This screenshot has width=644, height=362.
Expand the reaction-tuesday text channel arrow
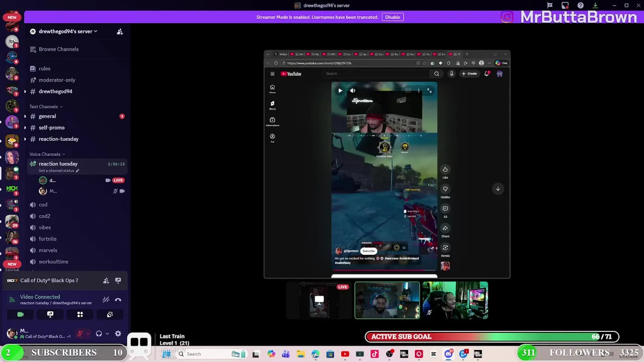[x=25, y=139]
